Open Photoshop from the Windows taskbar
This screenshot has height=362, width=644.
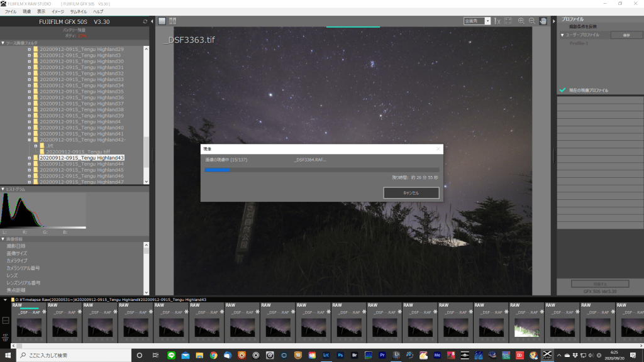coord(339,355)
